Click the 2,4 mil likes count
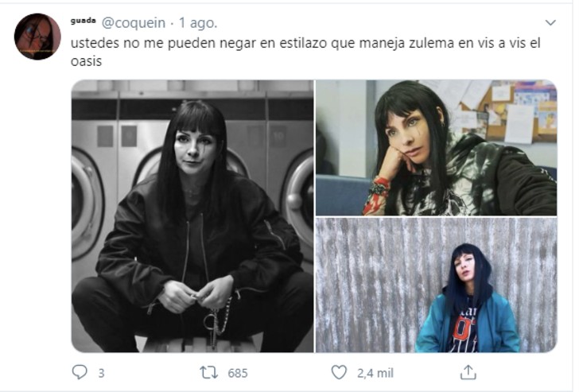Image resolution: width=579 pixels, height=392 pixels. 375,373
